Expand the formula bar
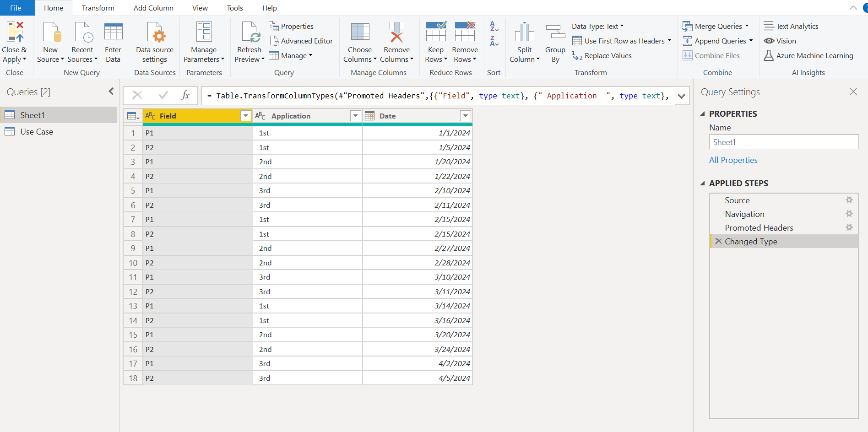This screenshot has height=432, width=868. coord(681,96)
